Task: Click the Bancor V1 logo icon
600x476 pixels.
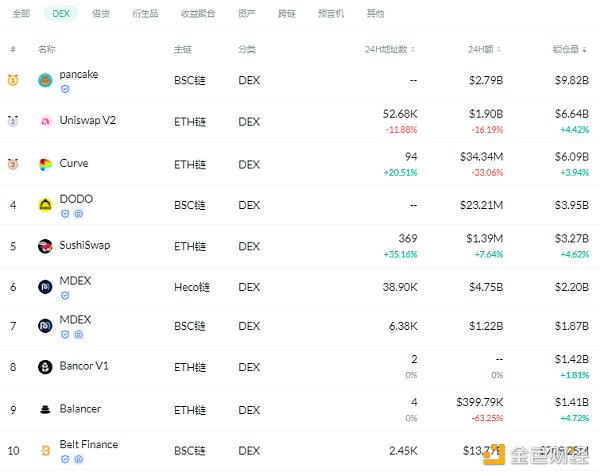Action: point(45,367)
